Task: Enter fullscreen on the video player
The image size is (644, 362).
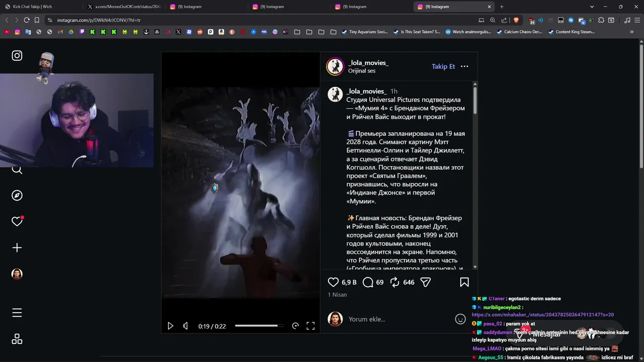Action: point(310,326)
